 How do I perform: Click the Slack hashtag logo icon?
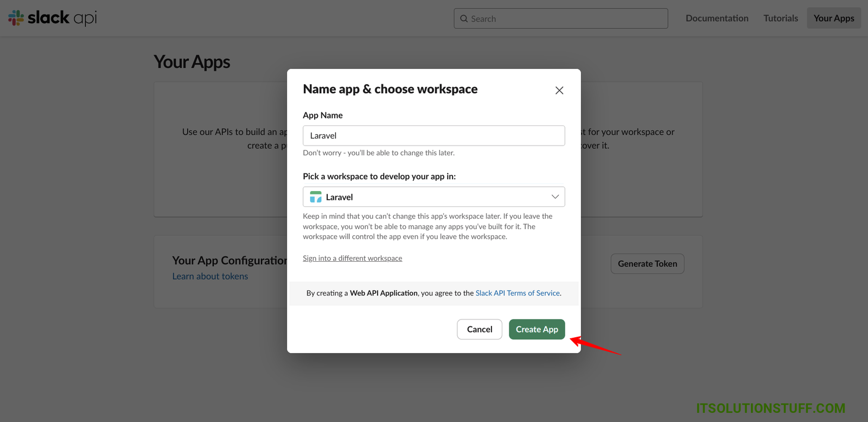click(16, 18)
